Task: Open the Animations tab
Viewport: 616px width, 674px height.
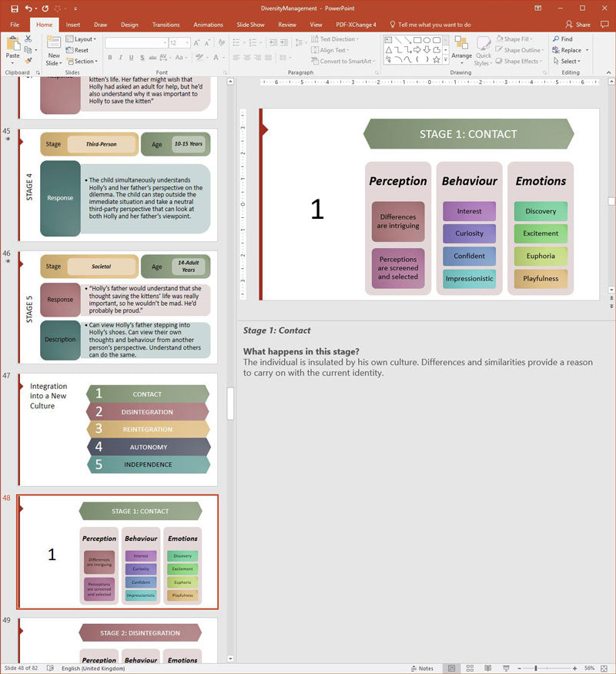Action: [x=208, y=25]
